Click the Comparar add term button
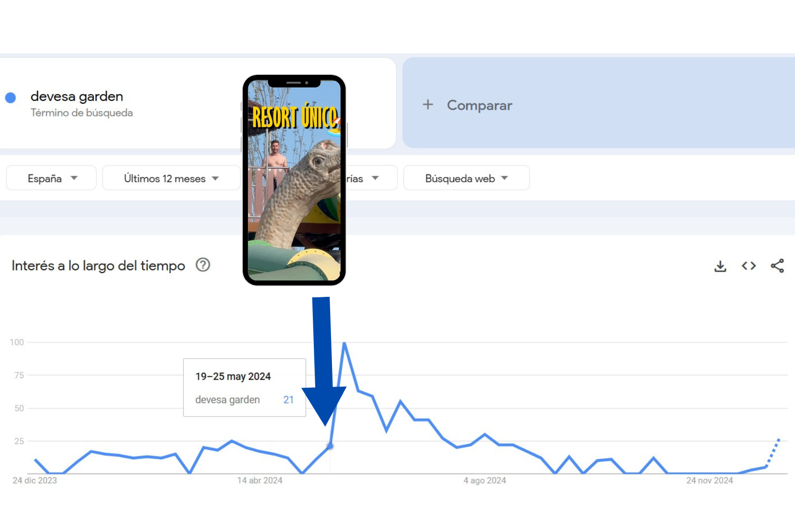The width and height of the screenshot is (795, 532). click(x=599, y=103)
